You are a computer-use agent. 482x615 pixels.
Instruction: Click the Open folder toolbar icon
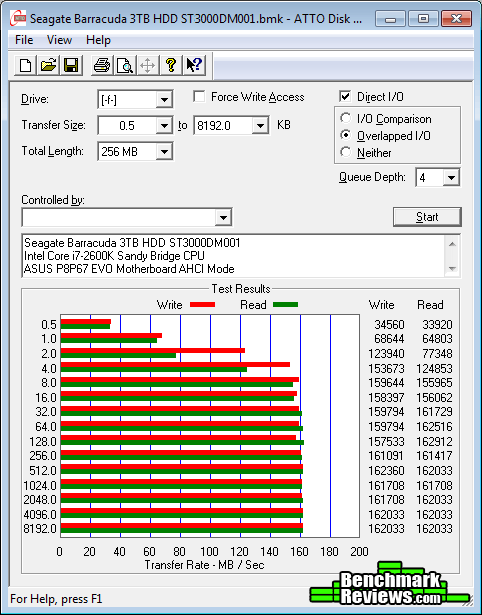click(48, 65)
